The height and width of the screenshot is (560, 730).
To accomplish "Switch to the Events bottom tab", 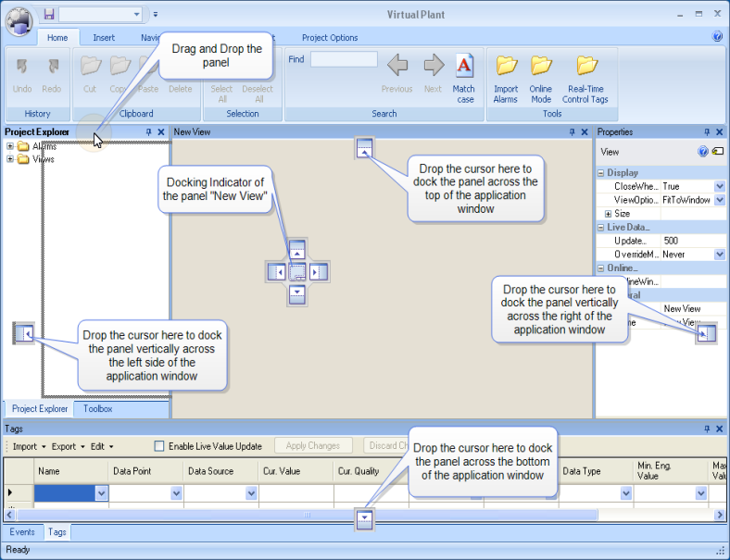I will pyautogui.click(x=22, y=532).
